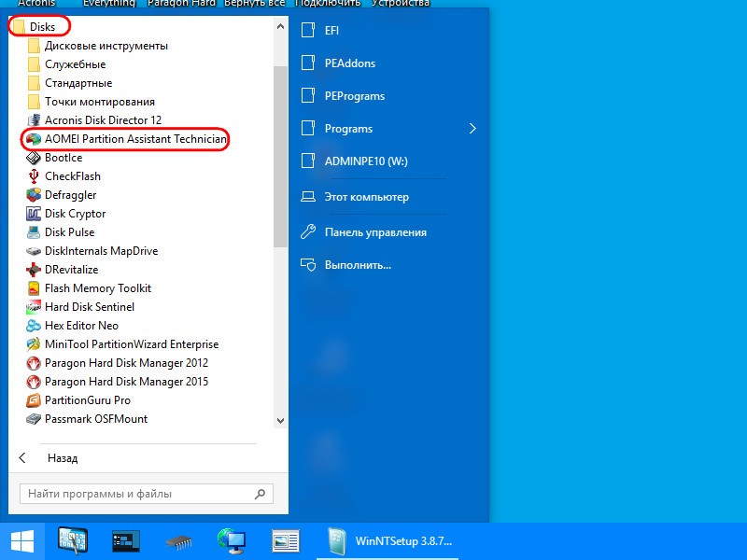
Task: Launch Disk Pulse via its icon
Action: pyautogui.click(x=34, y=231)
